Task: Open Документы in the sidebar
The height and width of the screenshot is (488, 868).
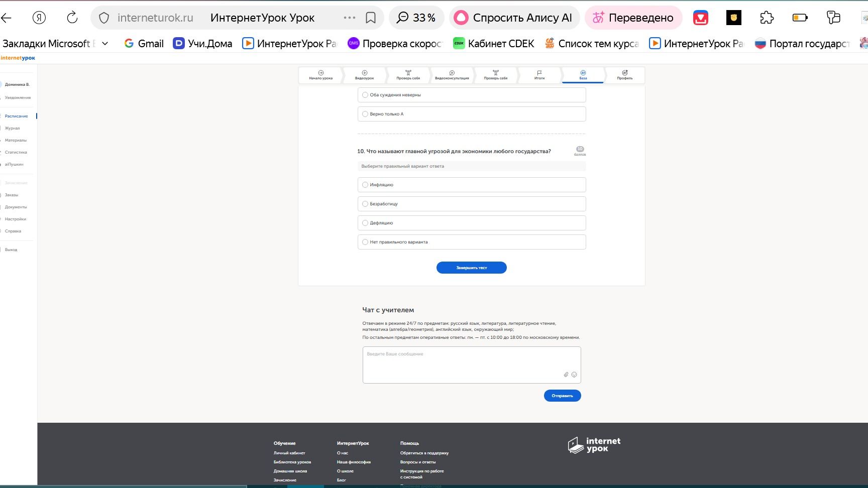Action: pyautogui.click(x=16, y=207)
